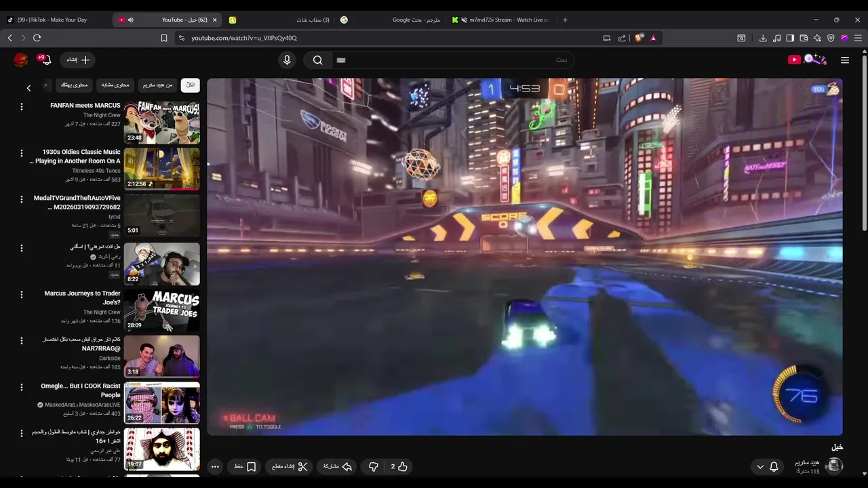Click The Night Crew channel under FANFAN
Image resolution: width=868 pixels, height=488 pixels.
pos(102,115)
